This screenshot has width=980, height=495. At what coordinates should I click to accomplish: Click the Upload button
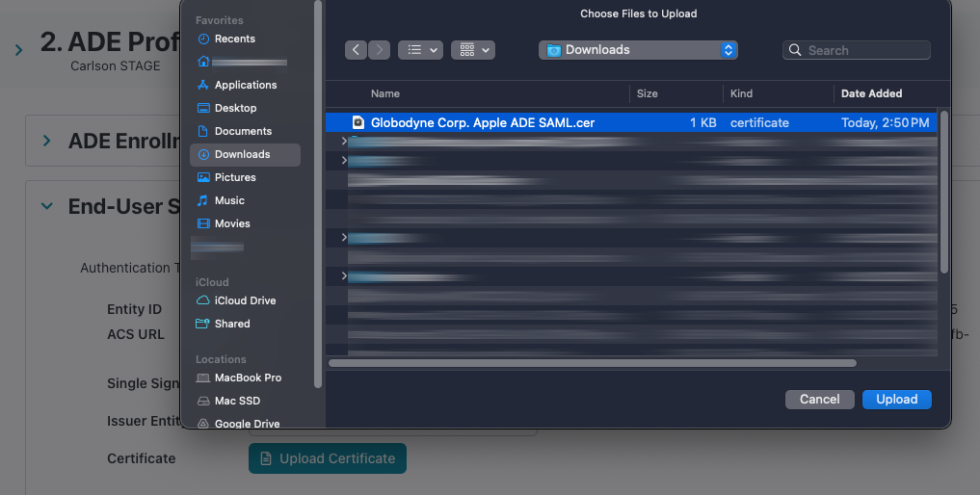tap(897, 400)
